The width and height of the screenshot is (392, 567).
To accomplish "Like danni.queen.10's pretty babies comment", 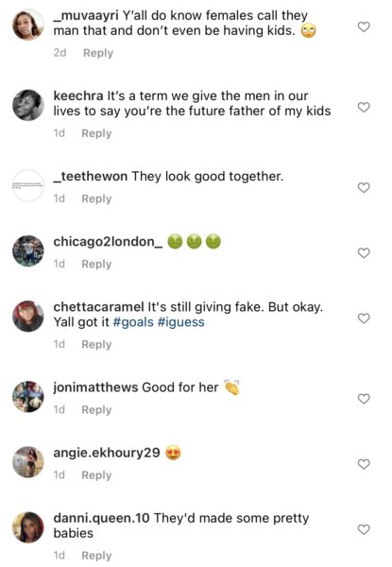I will coord(364,529).
